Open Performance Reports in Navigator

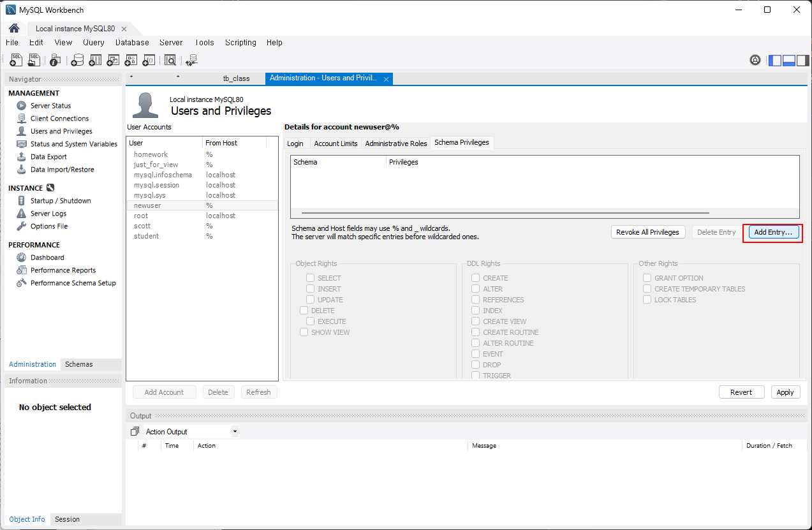(63, 270)
